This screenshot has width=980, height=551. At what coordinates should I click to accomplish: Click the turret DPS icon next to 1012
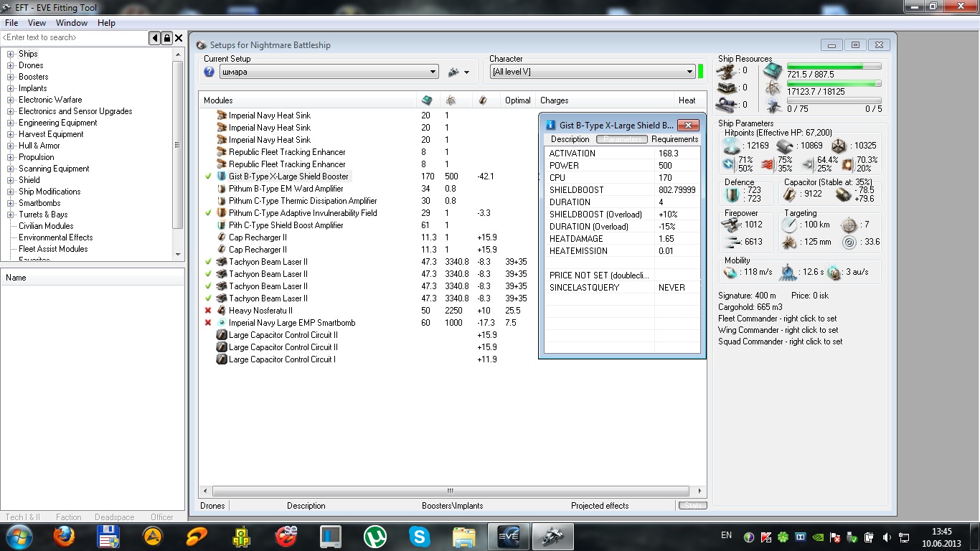point(732,225)
